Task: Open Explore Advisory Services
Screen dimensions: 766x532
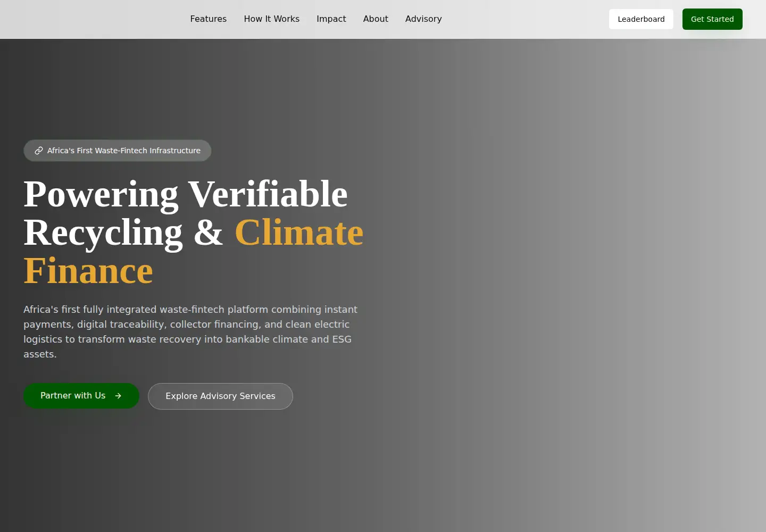Action: click(220, 396)
